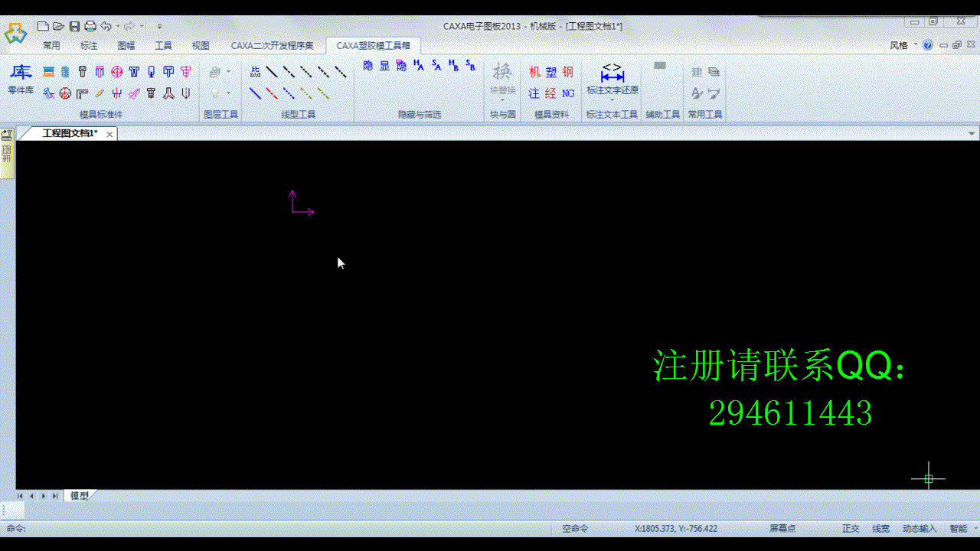
Task: Click the blue 塑 mold data icon
Action: tap(551, 72)
